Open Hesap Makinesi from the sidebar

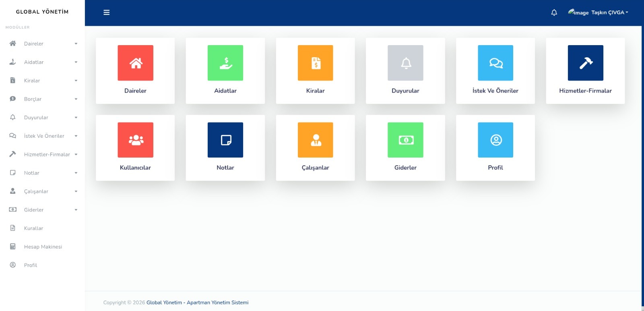click(43, 247)
